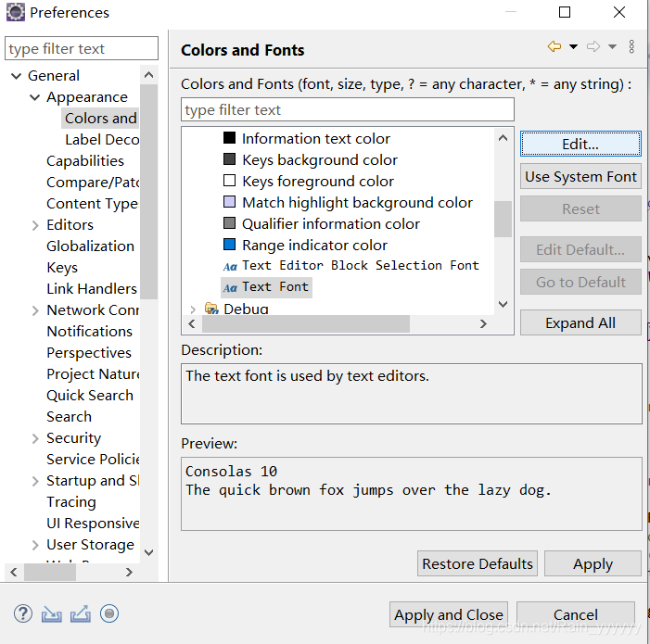Focus the sidebar type filter text field
Viewport: 650px width, 644px height.
82,48
